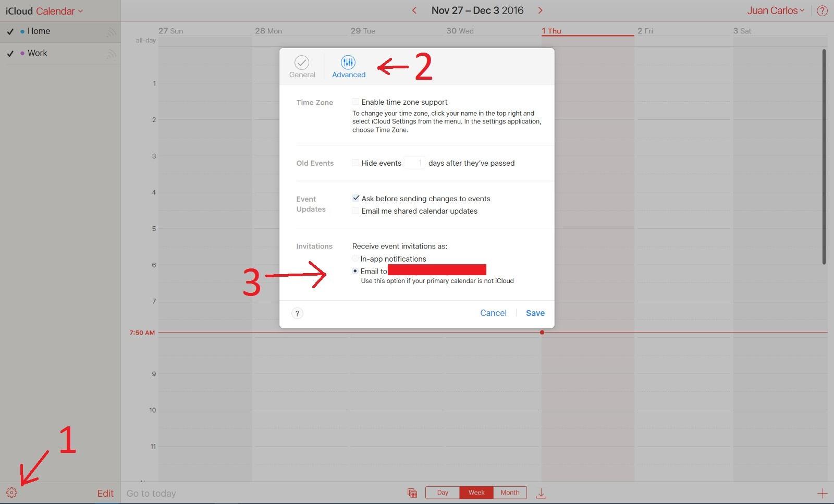Click Go to today link

(151, 494)
